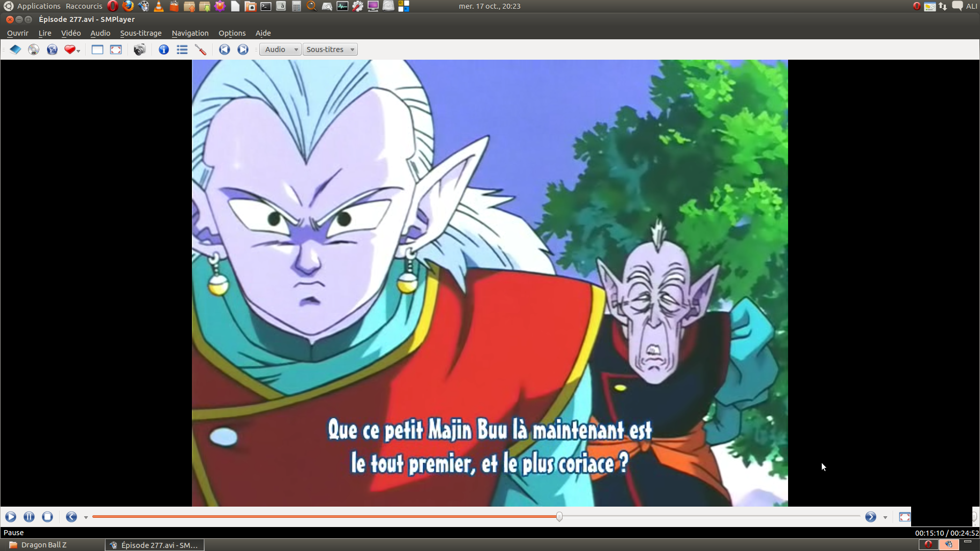The width and height of the screenshot is (980, 551).
Task: Open the character map icon in panel
Action: pyautogui.click(x=281, y=6)
